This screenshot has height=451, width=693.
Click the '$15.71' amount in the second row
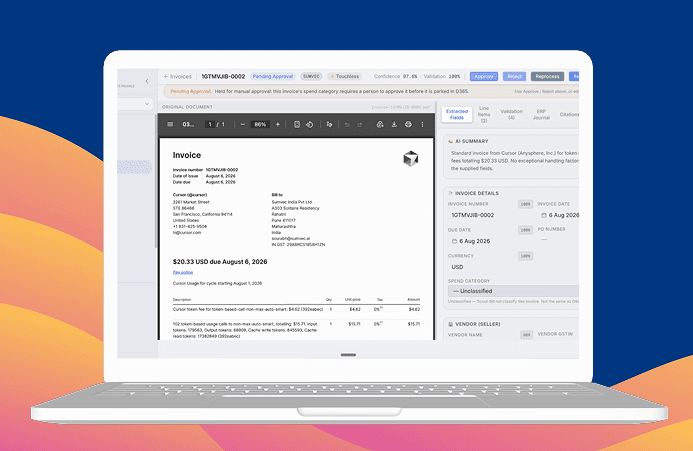[x=414, y=324]
